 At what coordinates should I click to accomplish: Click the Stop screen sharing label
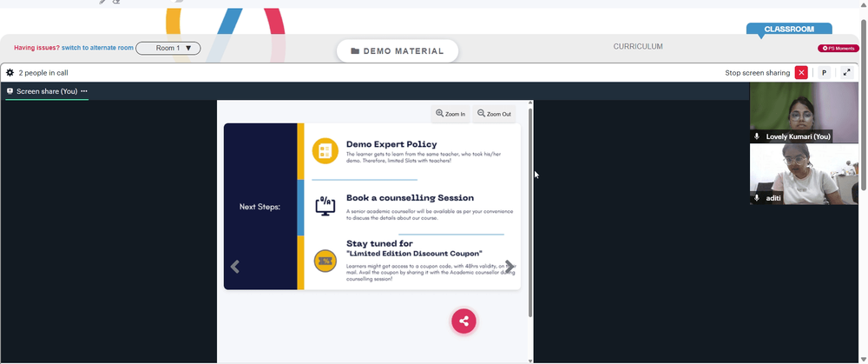[x=757, y=73]
